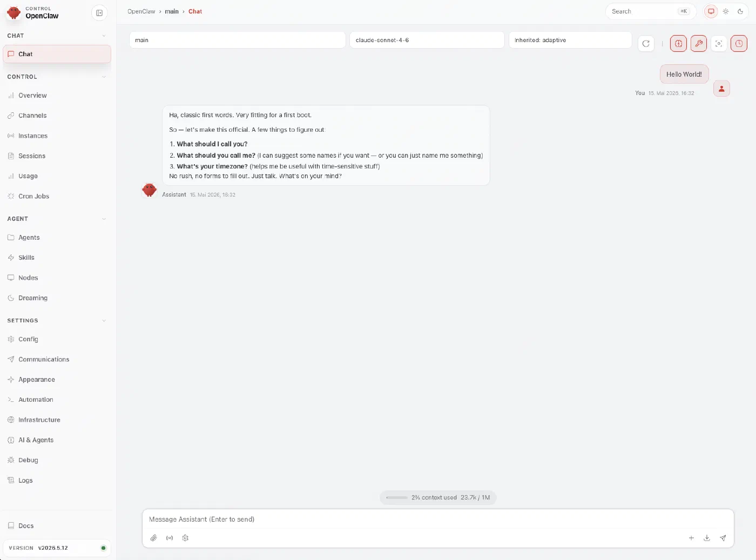Switch to dark theme moon icon

(x=740, y=11)
